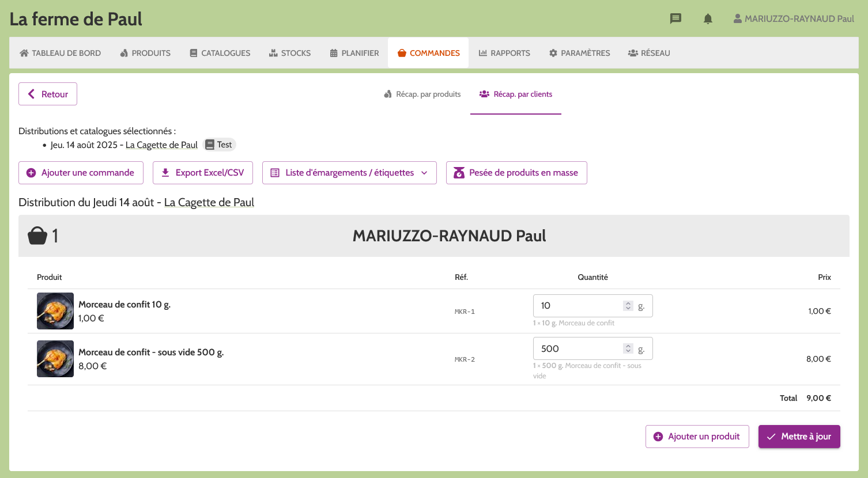
Task: Switch to the Récap. par produits tab
Action: tap(427, 94)
